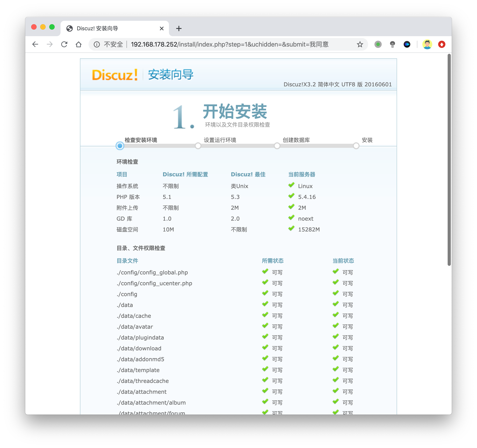477x448 pixels.
Task: Open the user profile avatar
Action: point(427,45)
